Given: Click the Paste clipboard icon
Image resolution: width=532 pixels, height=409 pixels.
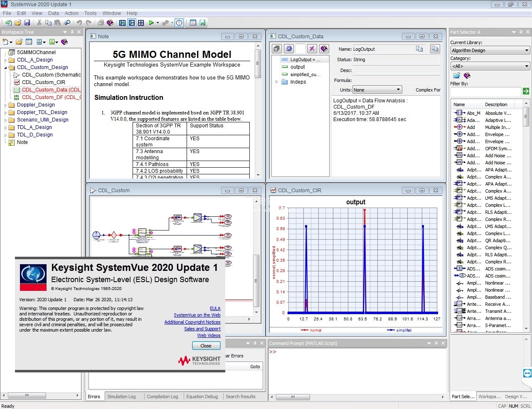Looking at the screenshot, I should (x=58, y=23).
